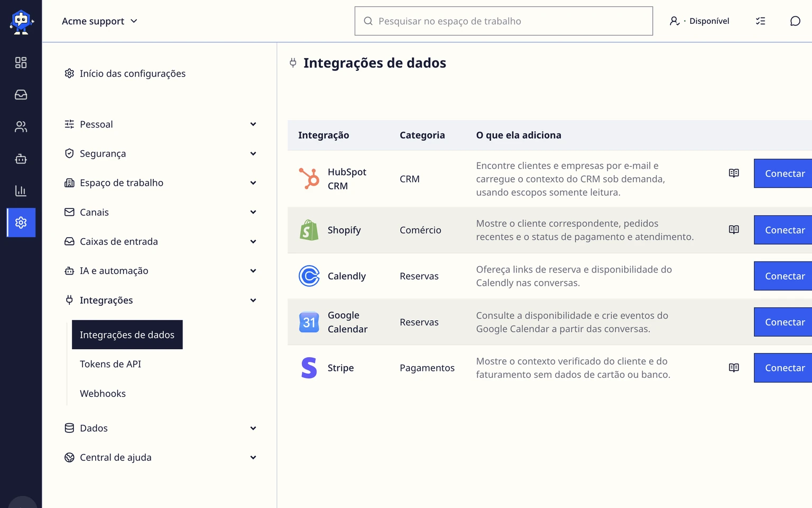Expand the Segurança settings section
Viewport: 812px width, 508px height.
point(160,153)
